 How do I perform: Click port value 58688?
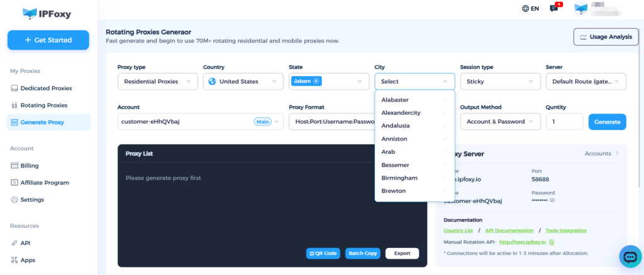pos(540,179)
